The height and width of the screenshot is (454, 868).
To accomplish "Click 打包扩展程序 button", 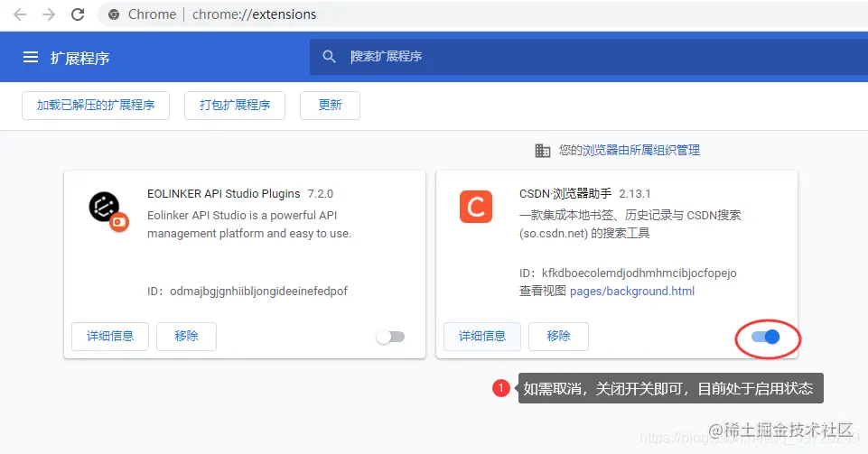I will click(x=235, y=105).
